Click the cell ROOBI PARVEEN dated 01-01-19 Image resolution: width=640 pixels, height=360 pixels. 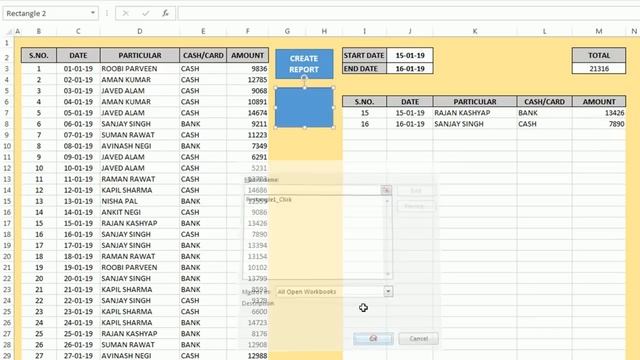140,69
